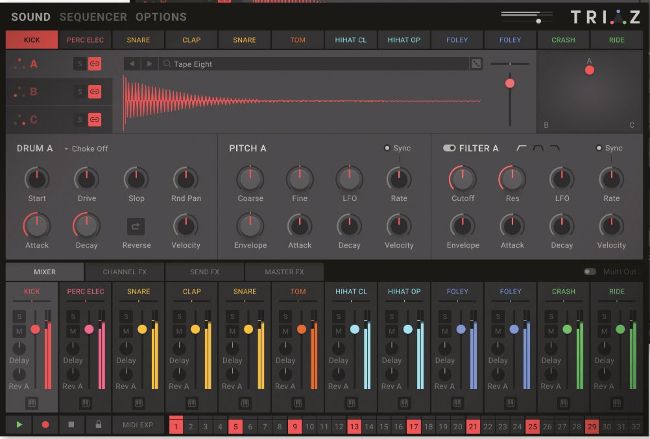Click the Drive knob in Drum A

[x=86, y=179]
